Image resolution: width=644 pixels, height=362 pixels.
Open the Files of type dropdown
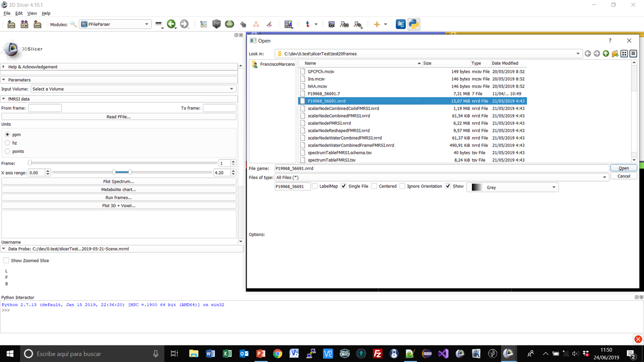(x=441, y=177)
